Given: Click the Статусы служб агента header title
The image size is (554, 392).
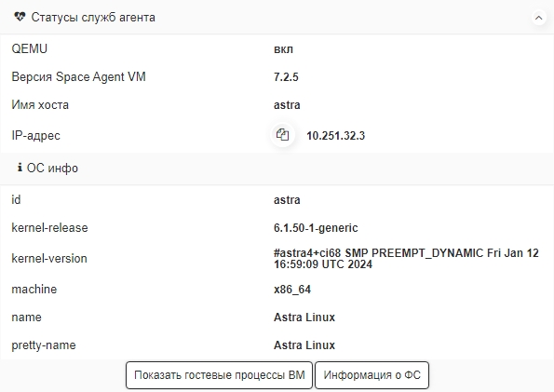Looking at the screenshot, I should pos(93,18).
